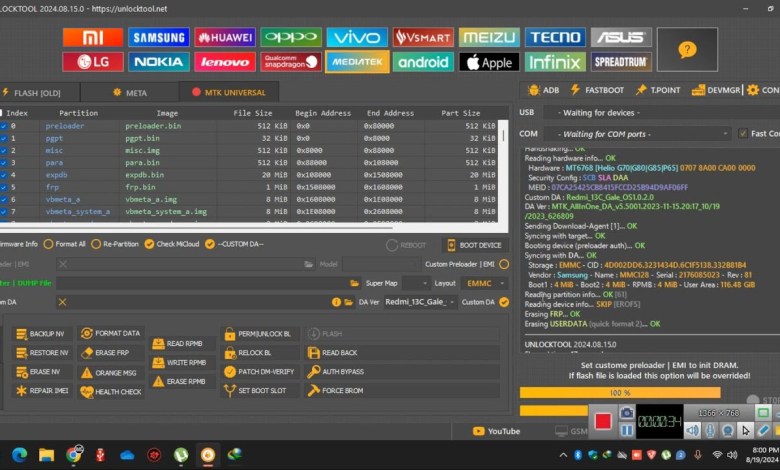Toggle the --CUSTOM DA-- option
This screenshot has width=780, height=470.
(x=234, y=244)
